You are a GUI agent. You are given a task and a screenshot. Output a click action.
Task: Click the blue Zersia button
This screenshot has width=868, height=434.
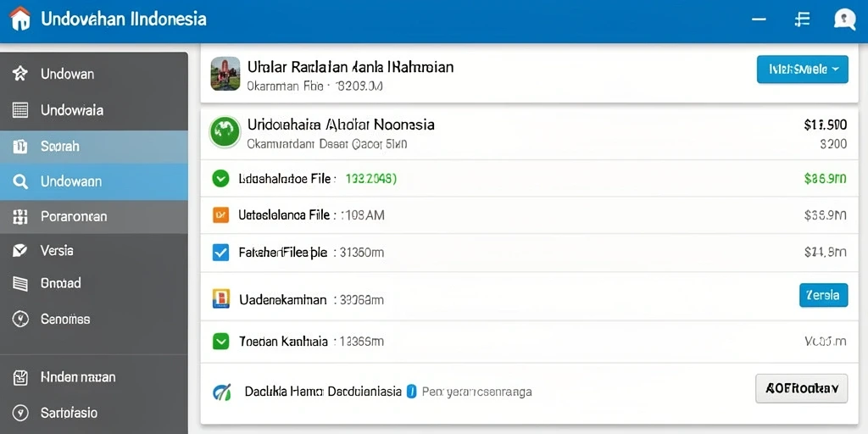point(823,295)
